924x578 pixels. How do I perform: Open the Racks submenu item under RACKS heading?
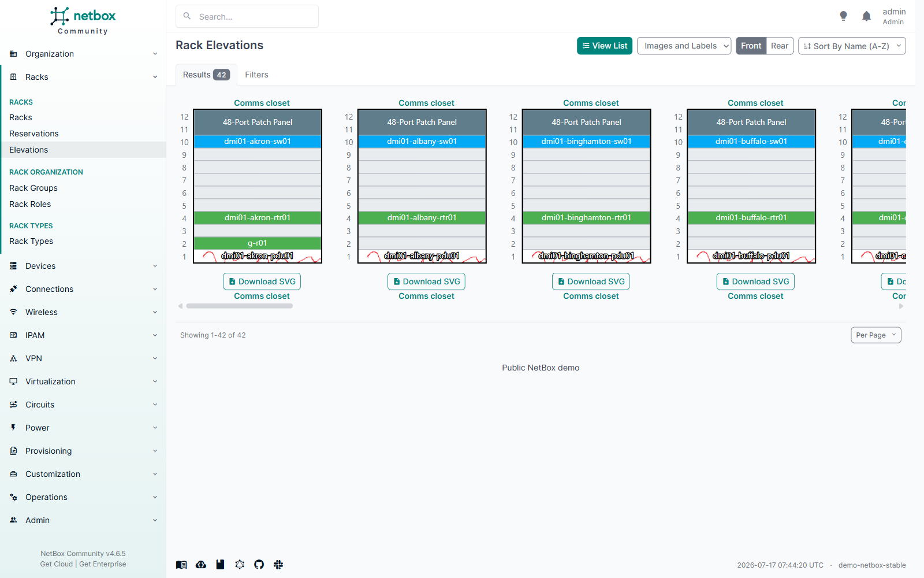click(x=21, y=117)
